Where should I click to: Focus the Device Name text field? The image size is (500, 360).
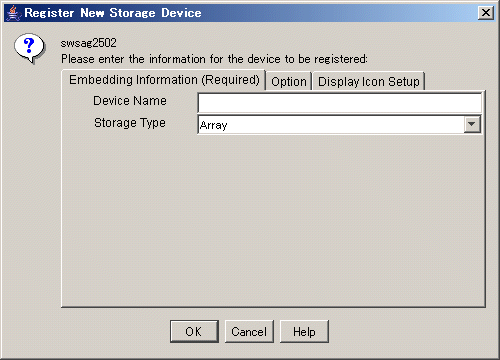coord(340,103)
